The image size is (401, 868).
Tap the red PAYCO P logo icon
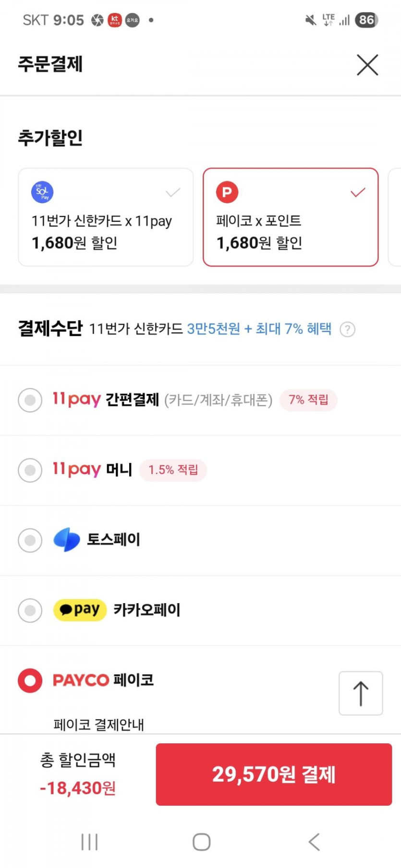pyautogui.click(x=227, y=192)
